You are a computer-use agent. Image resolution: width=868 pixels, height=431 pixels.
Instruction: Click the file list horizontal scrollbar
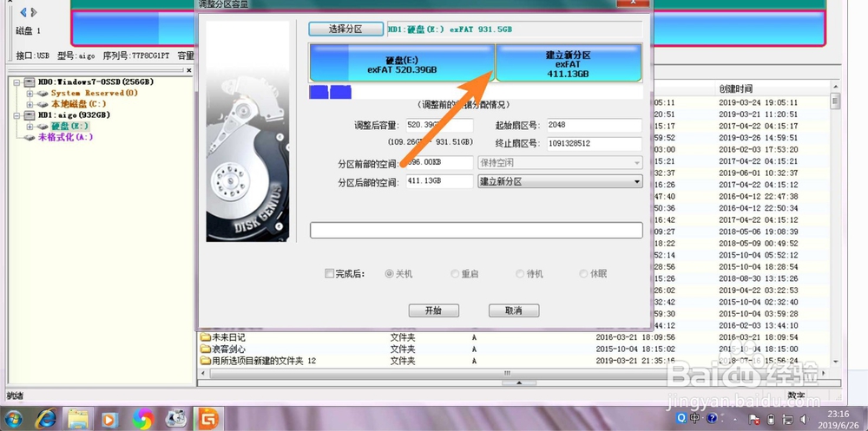coord(507,374)
